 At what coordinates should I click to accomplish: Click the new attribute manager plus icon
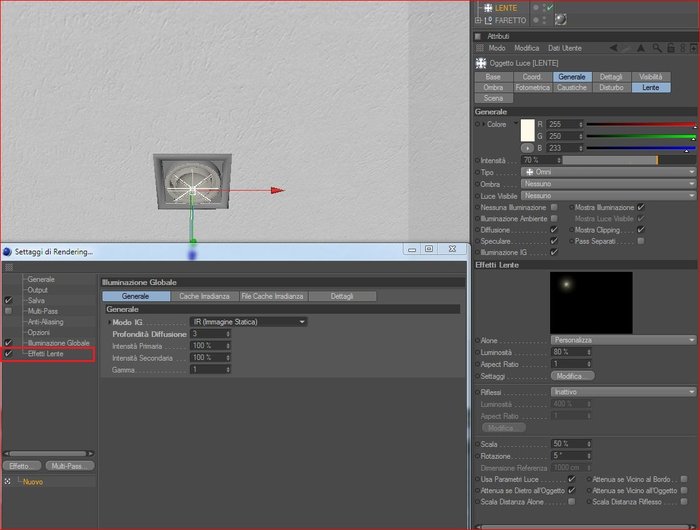coord(693,48)
